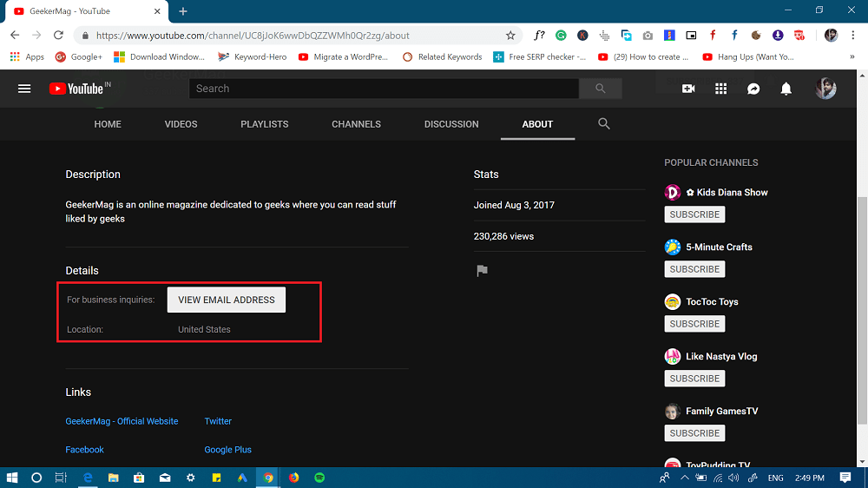
Task: Click in the YouTube Search field
Action: (385, 89)
